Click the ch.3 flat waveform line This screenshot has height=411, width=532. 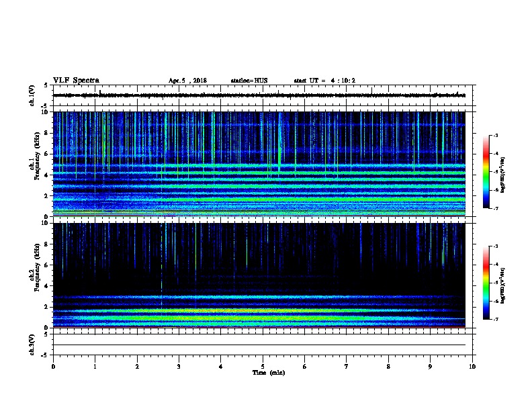coord(259,345)
